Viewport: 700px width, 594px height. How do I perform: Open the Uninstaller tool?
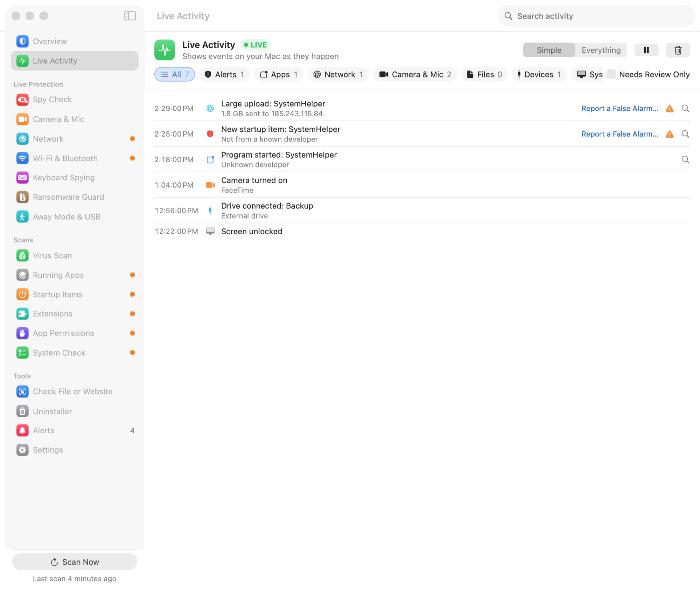(75, 411)
